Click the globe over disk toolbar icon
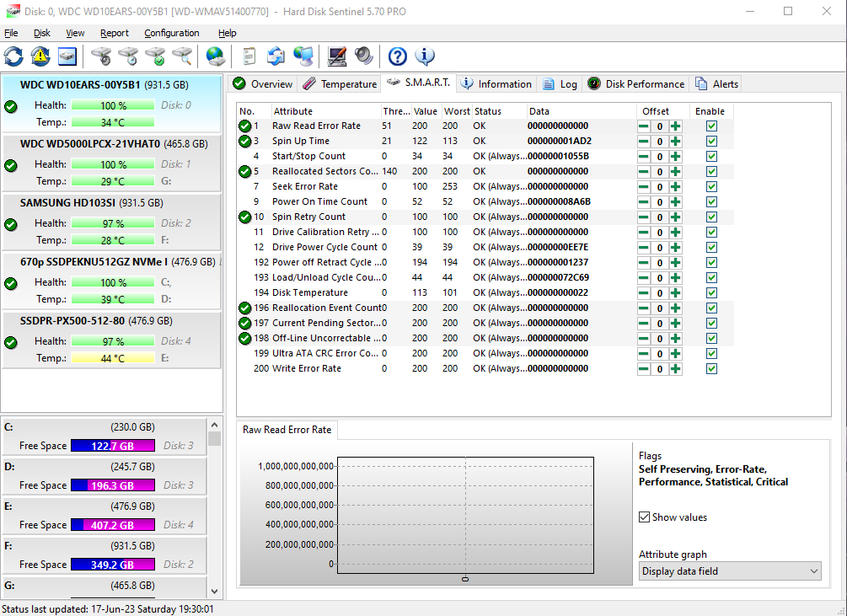This screenshot has height=616, width=847. 216,56
